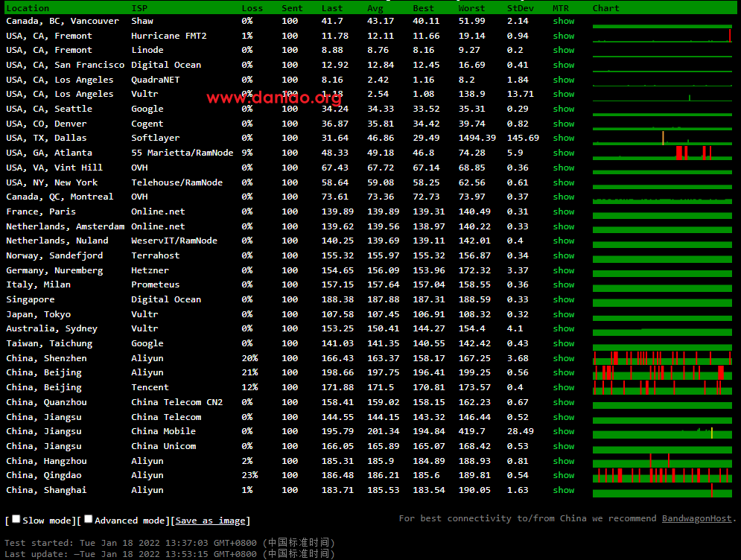Show MTR for New York Telehouse/RamNode
The height and width of the screenshot is (560, 741).
pyautogui.click(x=564, y=182)
